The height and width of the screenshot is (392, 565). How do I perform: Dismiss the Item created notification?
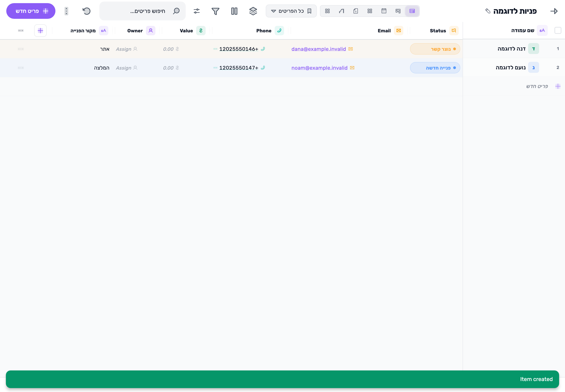[282, 379]
